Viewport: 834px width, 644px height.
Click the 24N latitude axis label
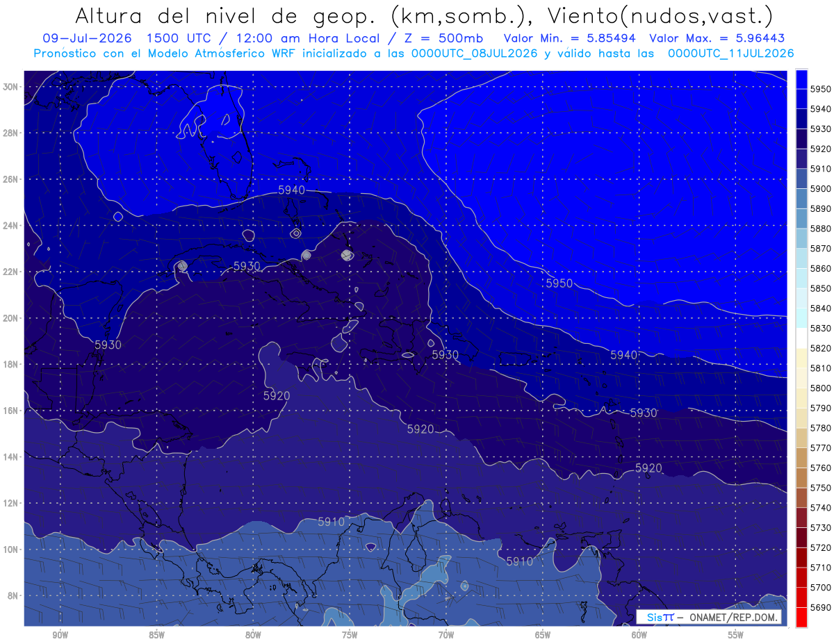(x=10, y=226)
